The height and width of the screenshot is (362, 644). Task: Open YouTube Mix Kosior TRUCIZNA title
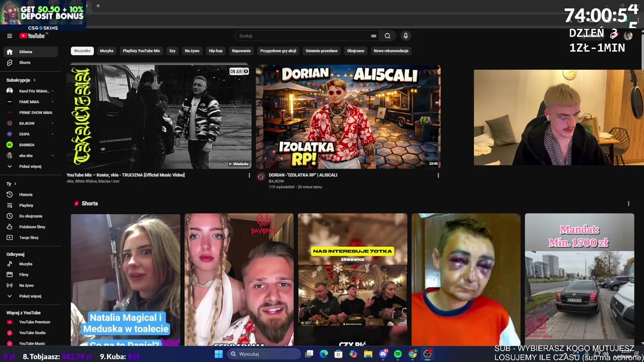126,175
